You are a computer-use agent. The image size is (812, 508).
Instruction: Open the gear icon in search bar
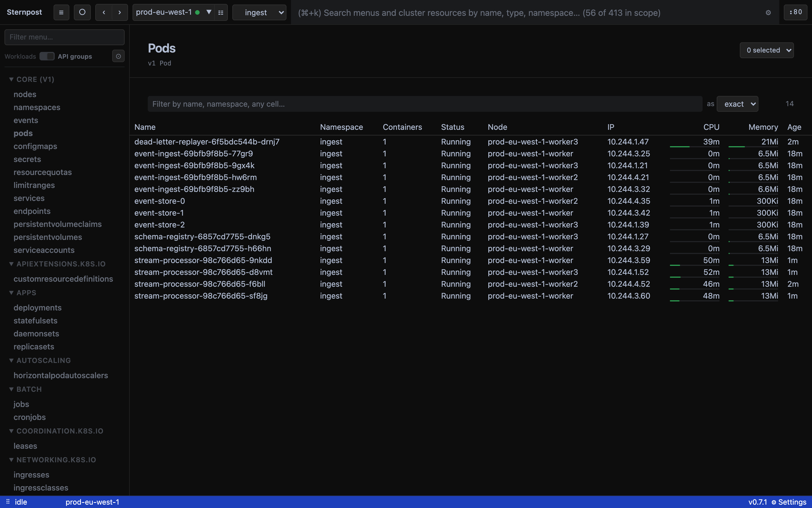click(768, 13)
